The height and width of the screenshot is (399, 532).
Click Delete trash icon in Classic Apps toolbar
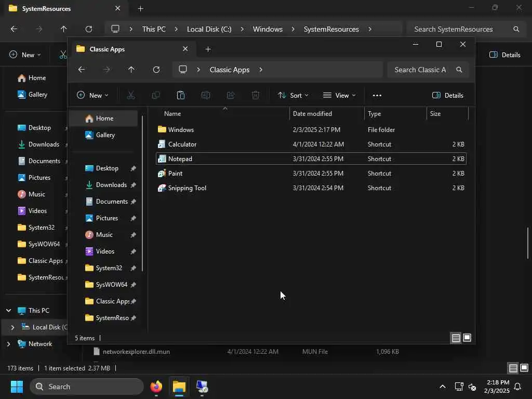click(256, 96)
